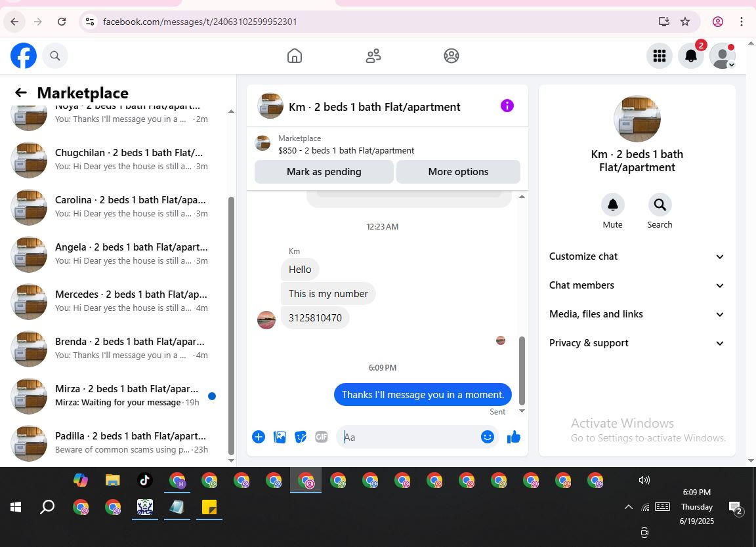This screenshot has width=756, height=547.
Task: Click Mark as pending button
Action: pyautogui.click(x=324, y=172)
